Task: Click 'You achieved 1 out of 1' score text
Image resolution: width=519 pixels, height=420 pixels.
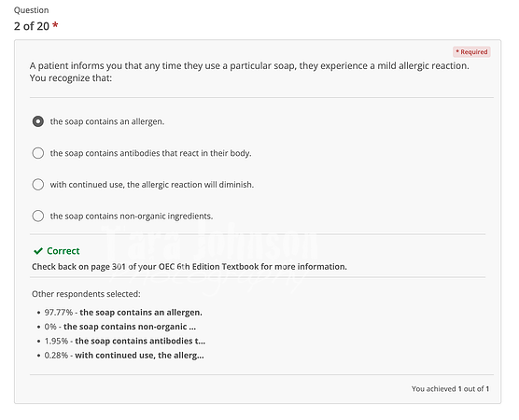Action: click(x=451, y=389)
